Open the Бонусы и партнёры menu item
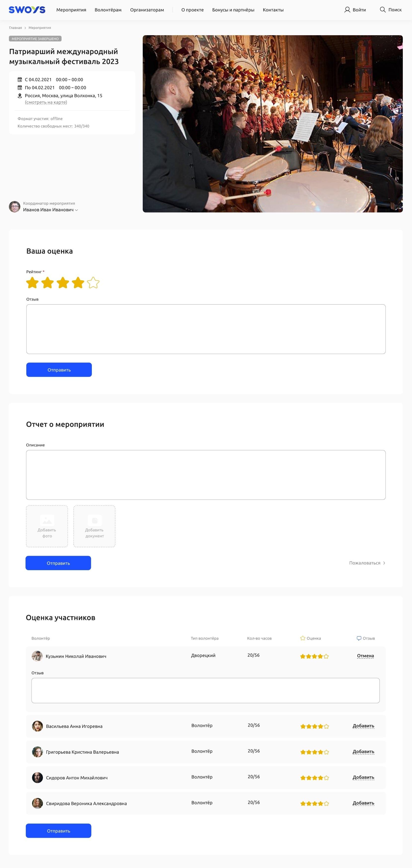The height and width of the screenshot is (868, 412). pyautogui.click(x=233, y=10)
